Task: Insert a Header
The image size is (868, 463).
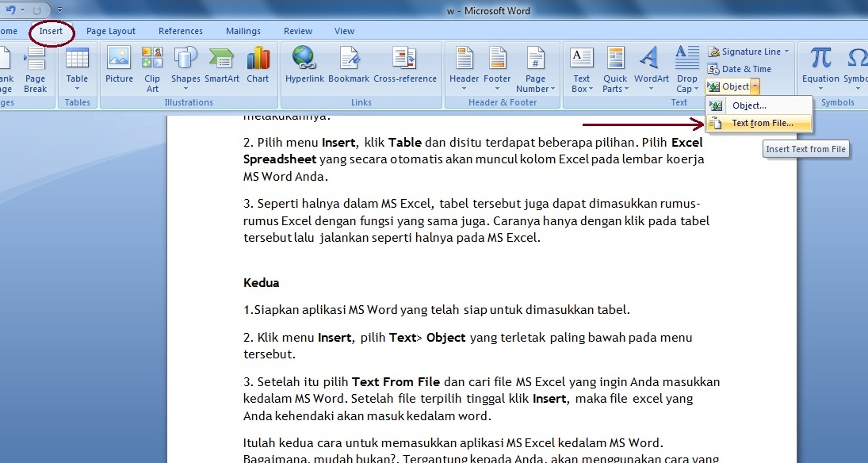Action: pos(463,67)
